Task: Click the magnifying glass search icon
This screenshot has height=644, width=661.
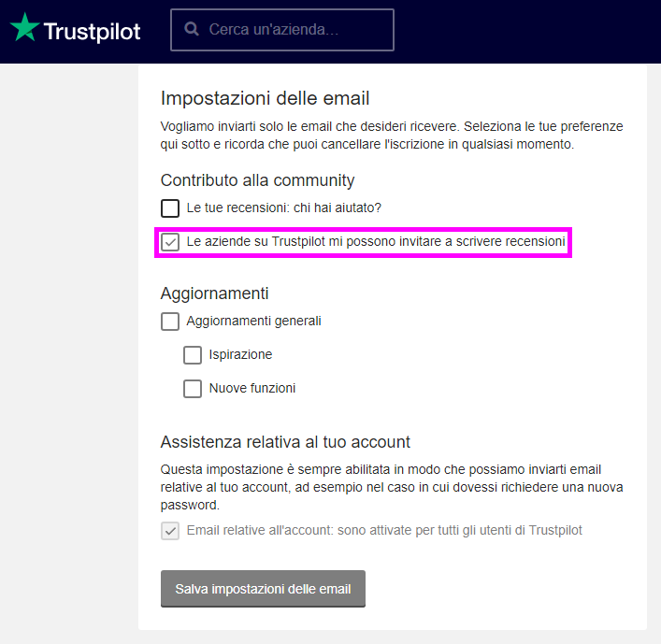Action: pyautogui.click(x=192, y=29)
